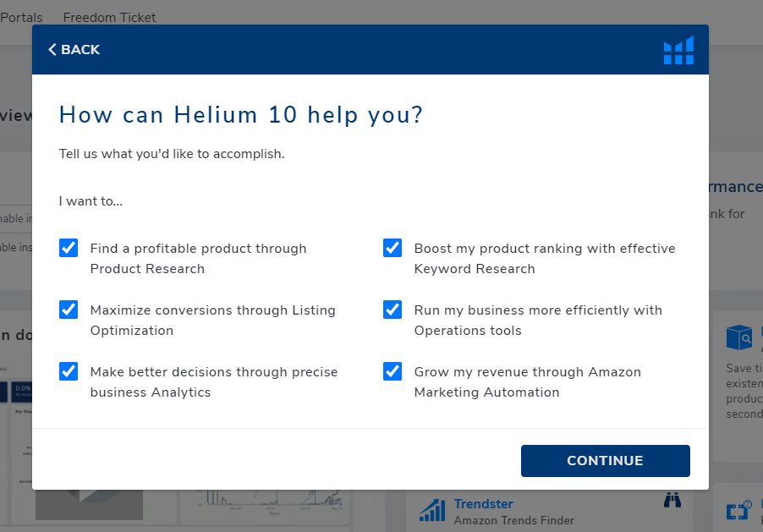Click 'business Analytics' label text
Image resolution: width=763 pixels, height=532 pixels.
coord(151,392)
